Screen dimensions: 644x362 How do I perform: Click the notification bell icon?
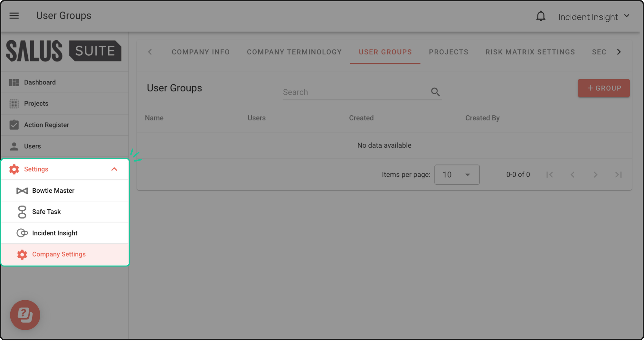[541, 16]
